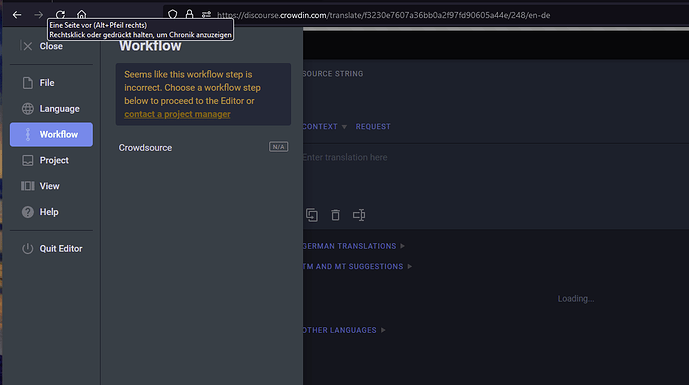Reload the page with the refresh icon
Viewport: 689px width, 385px height.
[60, 15]
